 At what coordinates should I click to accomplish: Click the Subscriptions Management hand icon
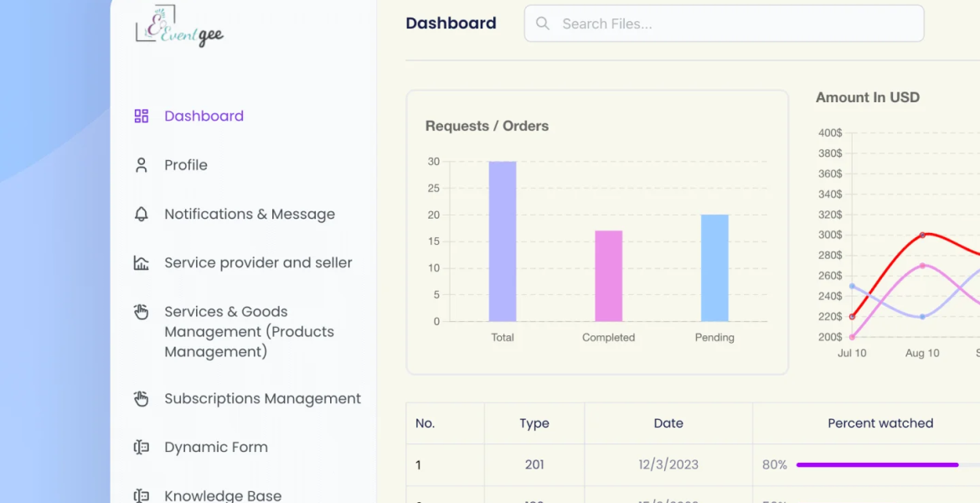click(142, 399)
